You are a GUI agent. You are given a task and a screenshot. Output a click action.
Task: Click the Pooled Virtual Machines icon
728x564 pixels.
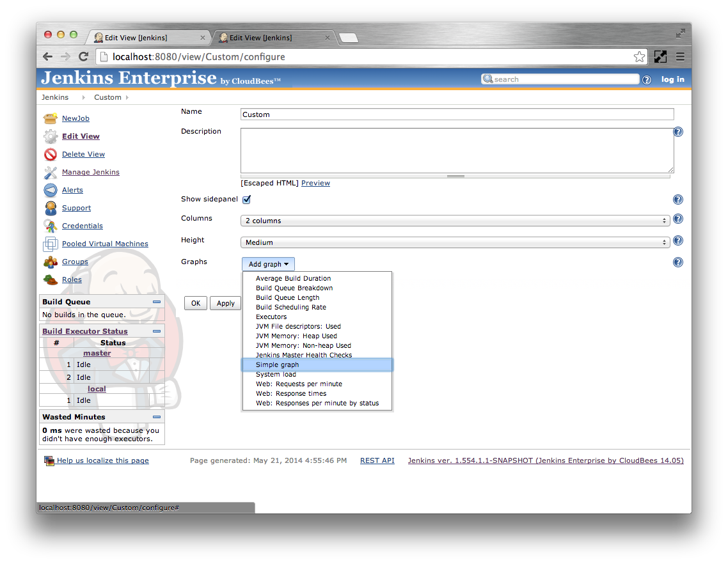click(50, 244)
